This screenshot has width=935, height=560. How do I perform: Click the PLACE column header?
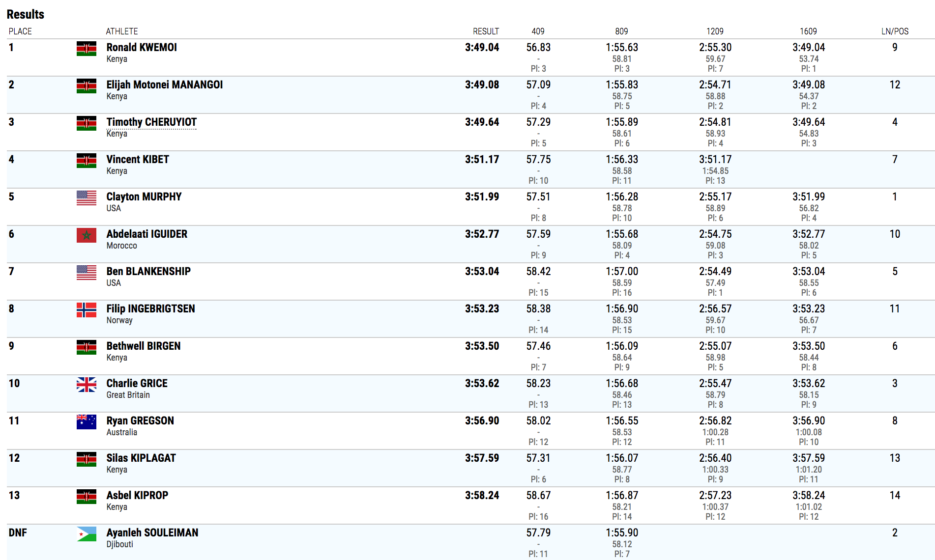pyautogui.click(x=20, y=31)
